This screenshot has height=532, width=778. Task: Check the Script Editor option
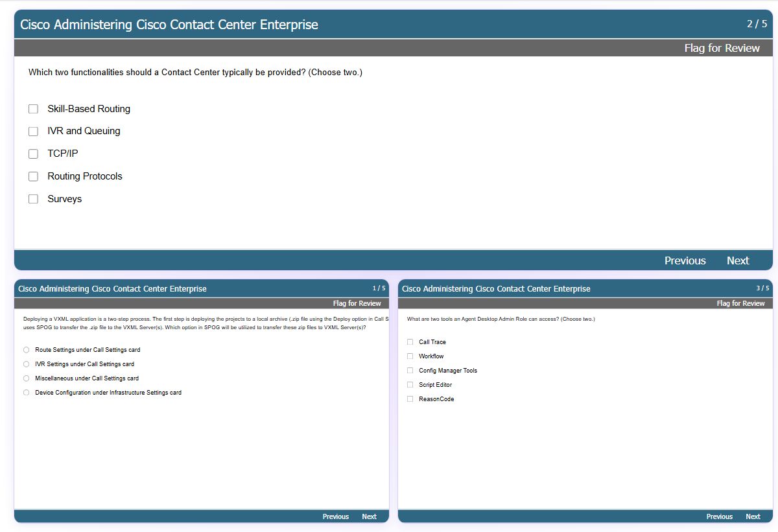click(410, 385)
